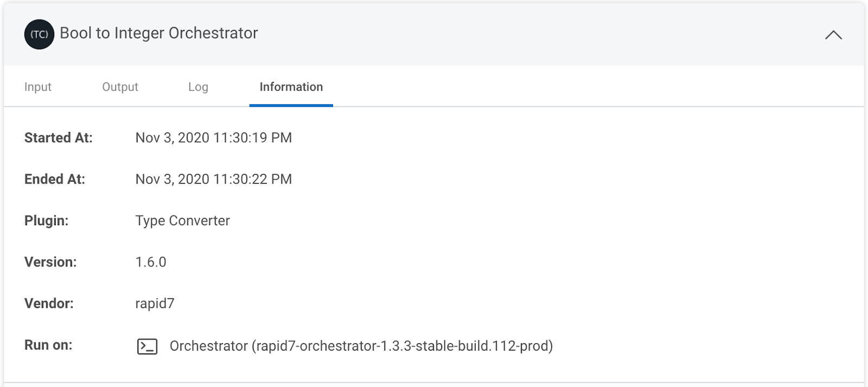Click the Ended At label
This screenshot has height=387, width=868.
[x=54, y=179]
